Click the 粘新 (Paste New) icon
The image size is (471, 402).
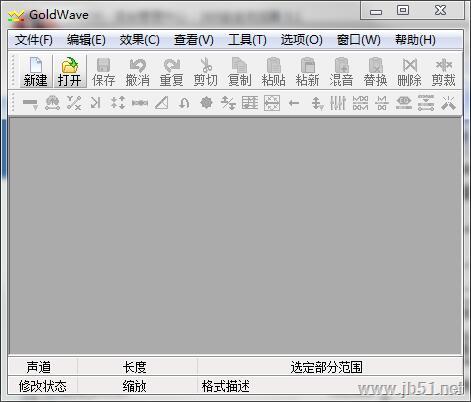(x=307, y=65)
